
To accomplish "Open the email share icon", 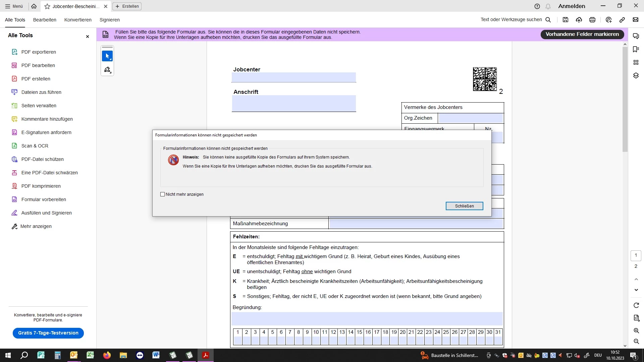I will (636, 20).
